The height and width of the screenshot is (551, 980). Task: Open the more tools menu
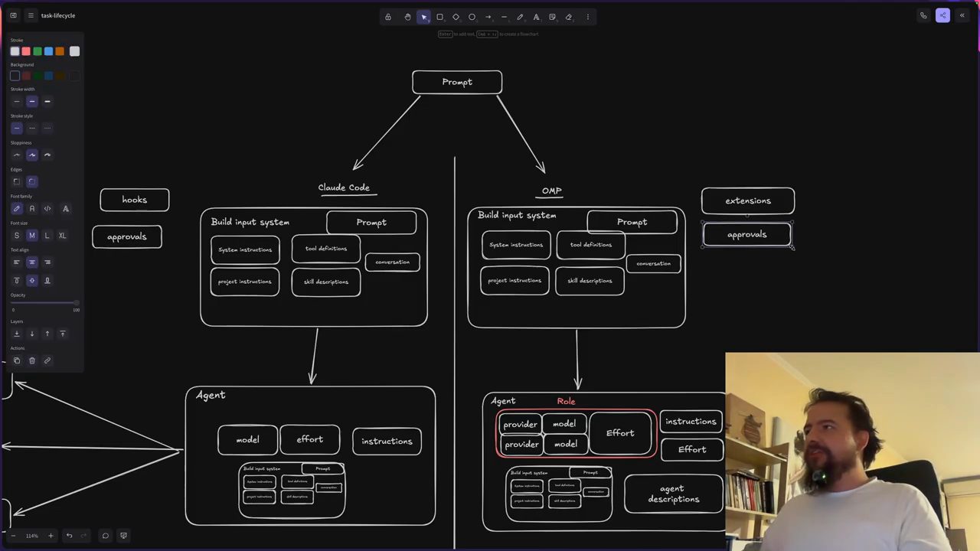coord(588,17)
